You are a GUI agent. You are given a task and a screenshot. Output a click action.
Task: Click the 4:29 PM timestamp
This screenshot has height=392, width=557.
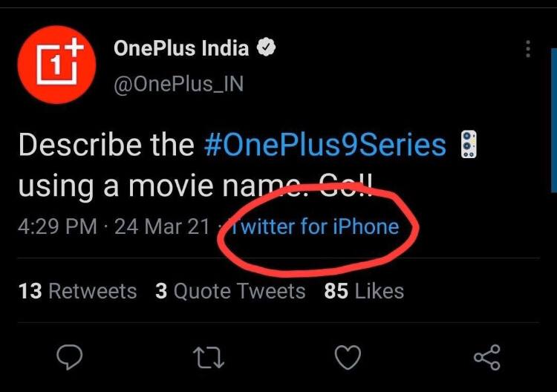(56, 226)
